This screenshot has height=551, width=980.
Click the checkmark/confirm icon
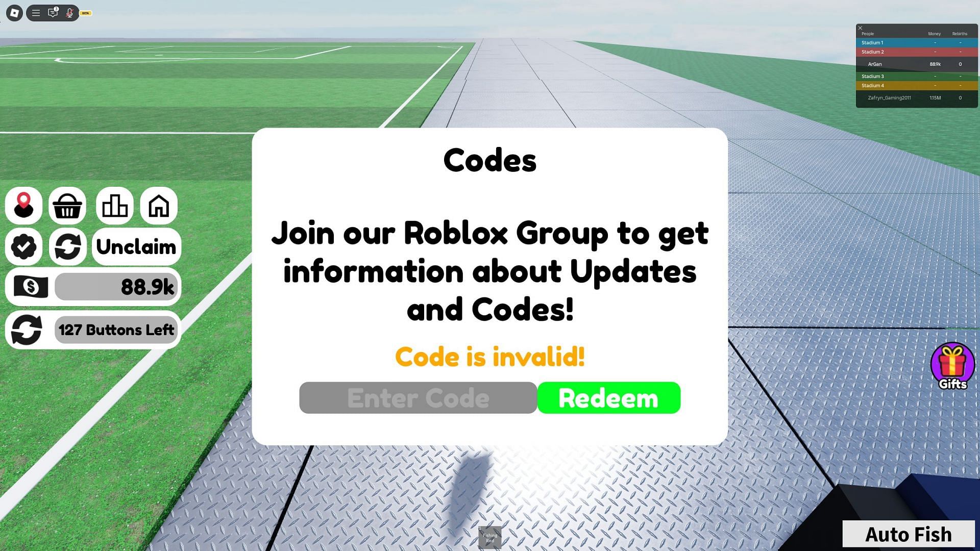click(x=24, y=247)
